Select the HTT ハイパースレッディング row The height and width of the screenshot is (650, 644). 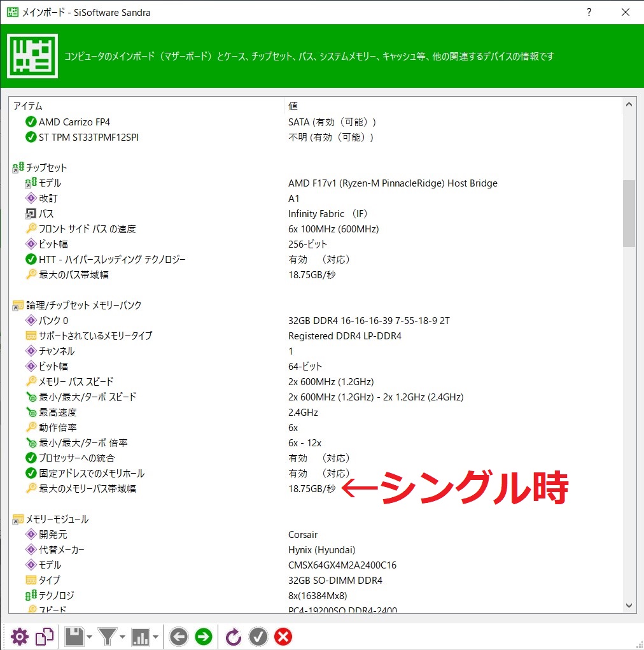pyautogui.click(x=315, y=260)
